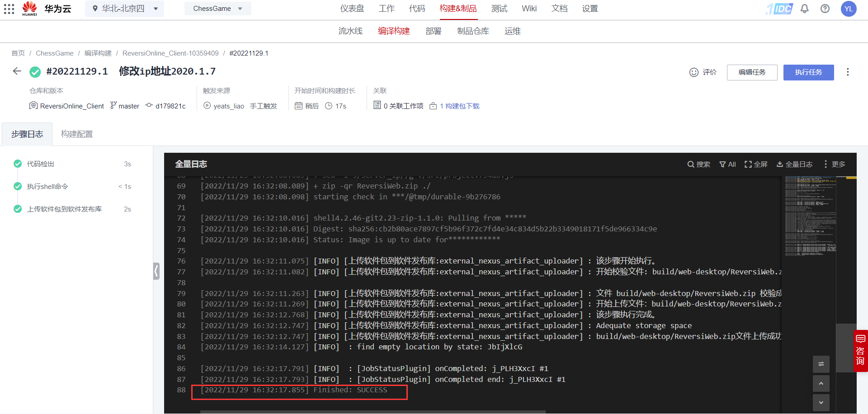This screenshot has height=414, width=868.
Task: Open the YL user avatar menu
Action: pyautogui.click(x=849, y=9)
